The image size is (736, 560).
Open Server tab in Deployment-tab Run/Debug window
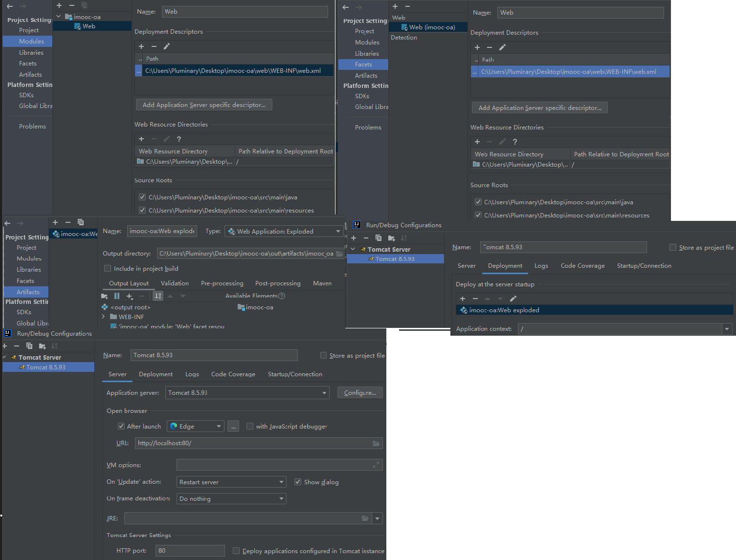[x=467, y=266]
